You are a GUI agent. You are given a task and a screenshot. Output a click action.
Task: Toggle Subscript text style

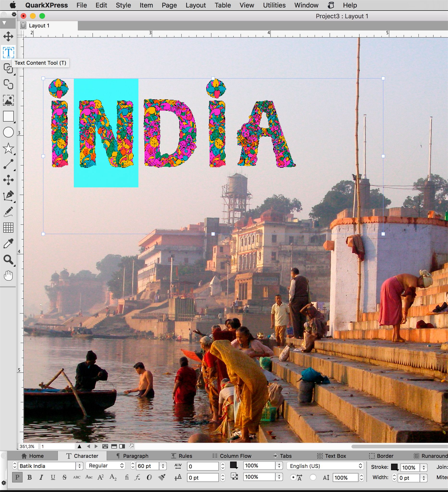[x=113, y=477]
